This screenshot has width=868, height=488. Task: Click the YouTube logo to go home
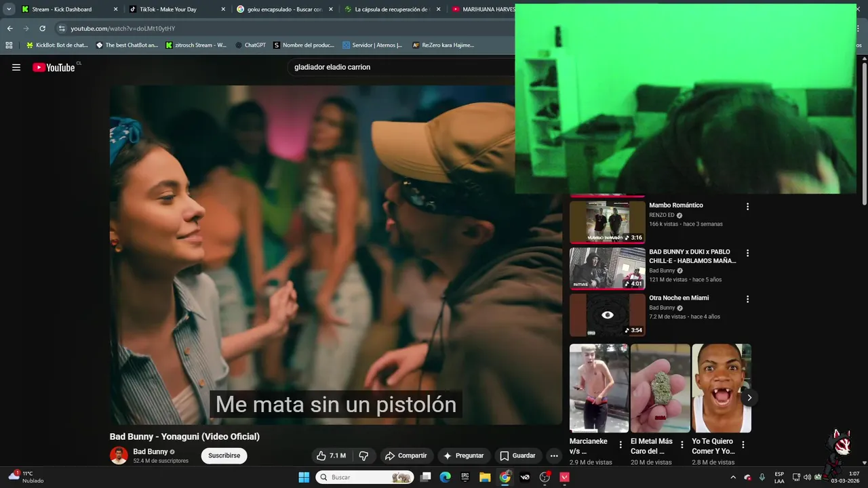pos(54,67)
